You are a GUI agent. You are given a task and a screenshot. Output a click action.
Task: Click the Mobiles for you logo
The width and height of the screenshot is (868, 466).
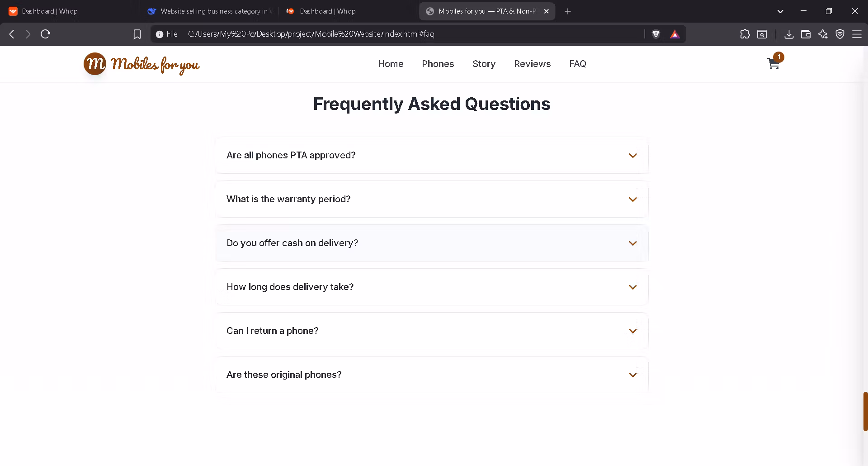click(x=142, y=64)
